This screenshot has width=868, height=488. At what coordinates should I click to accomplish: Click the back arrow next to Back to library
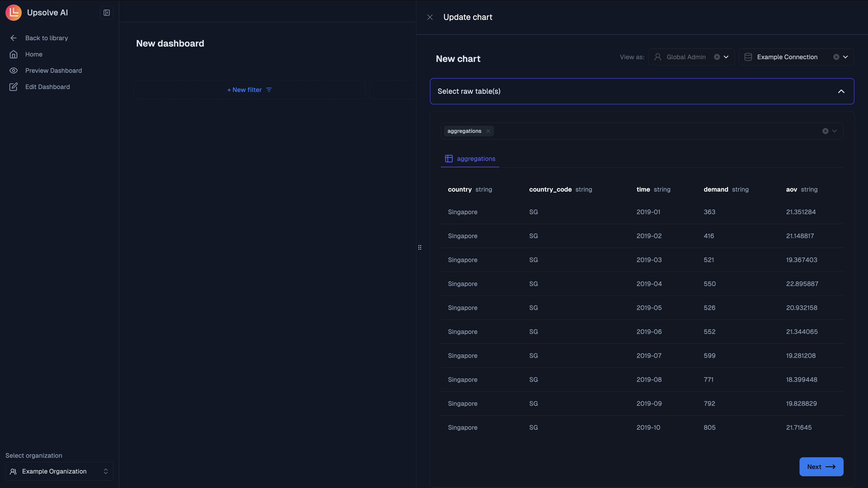14,38
